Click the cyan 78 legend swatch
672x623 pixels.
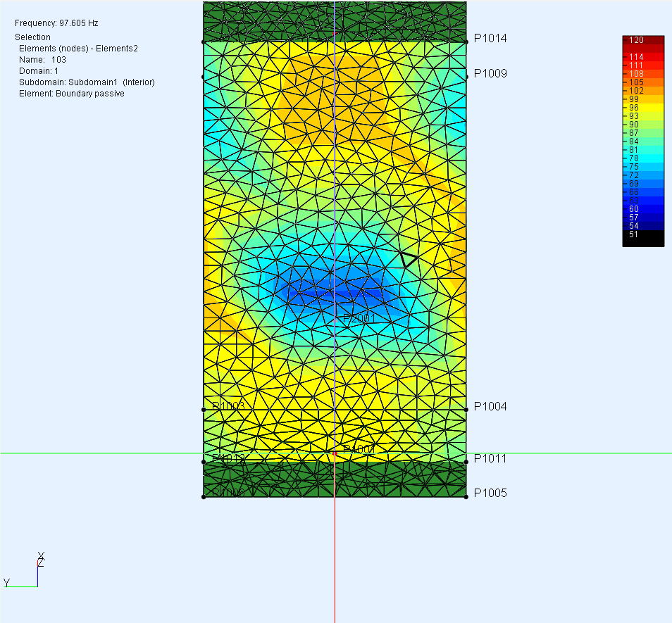coord(643,158)
